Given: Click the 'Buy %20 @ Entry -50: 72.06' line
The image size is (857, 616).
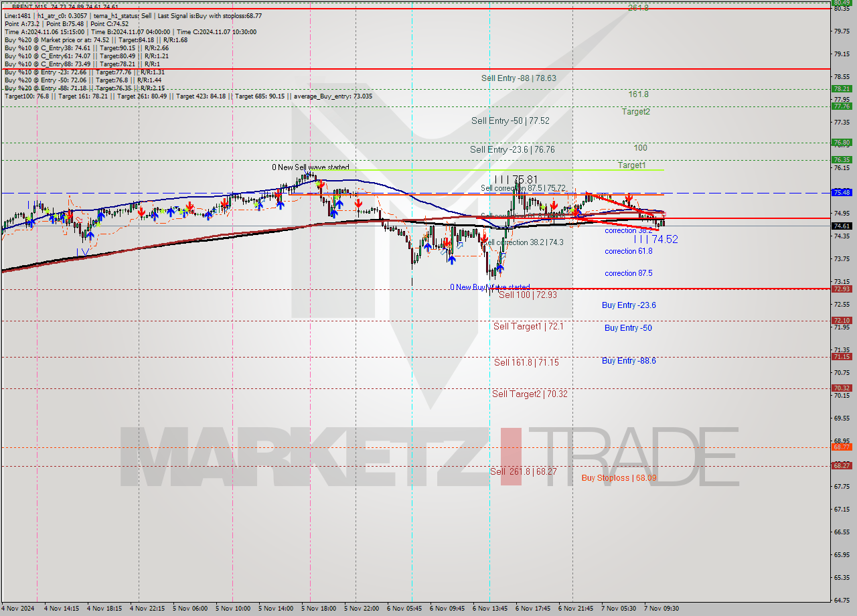Looking at the screenshot, I should tap(83, 80).
